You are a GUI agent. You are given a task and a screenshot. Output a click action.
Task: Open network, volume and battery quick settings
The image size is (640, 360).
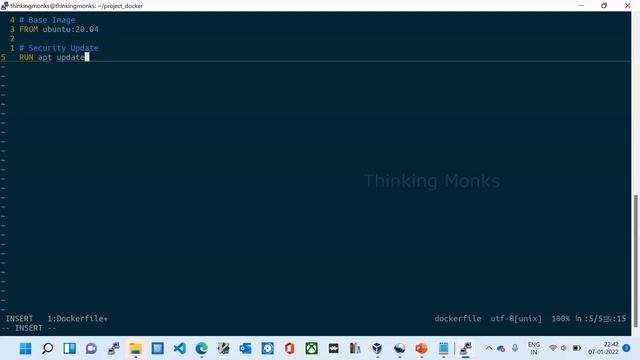pos(564,348)
